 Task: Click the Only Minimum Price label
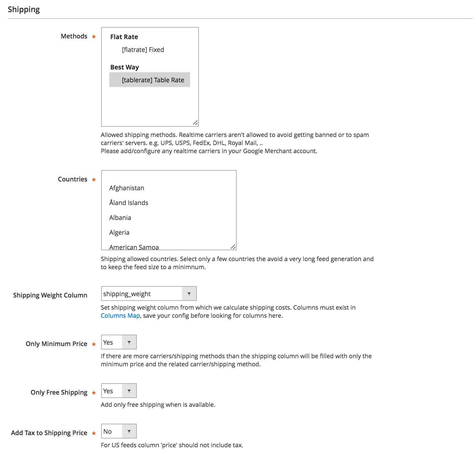click(x=57, y=344)
